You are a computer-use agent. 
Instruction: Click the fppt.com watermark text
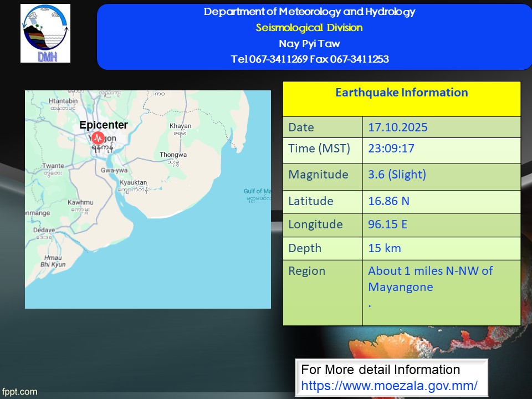(19, 392)
